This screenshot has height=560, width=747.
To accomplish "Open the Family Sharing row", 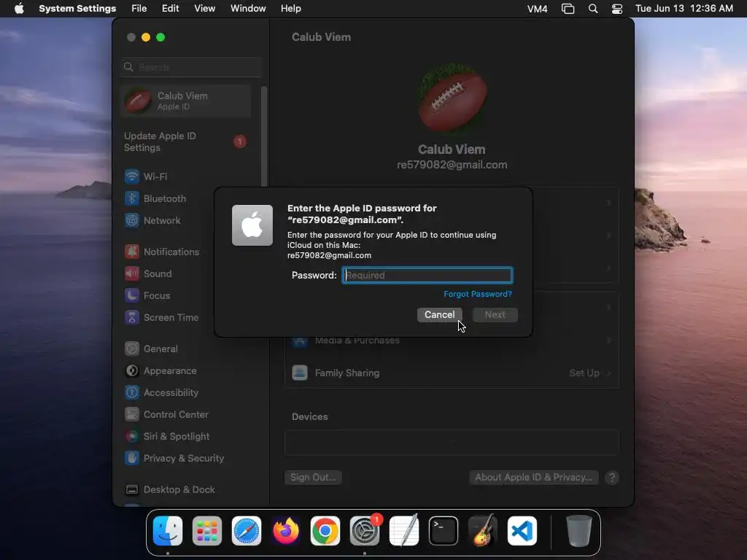I will pyautogui.click(x=452, y=373).
